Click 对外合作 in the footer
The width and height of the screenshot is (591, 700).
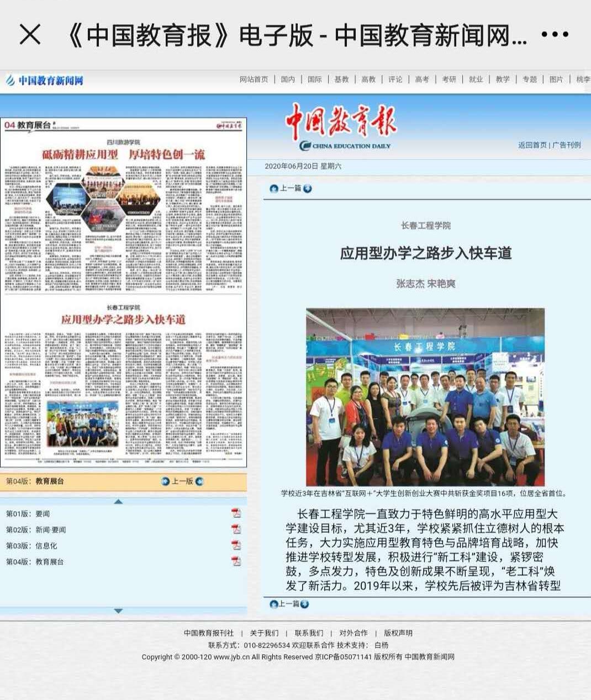pos(353,633)
